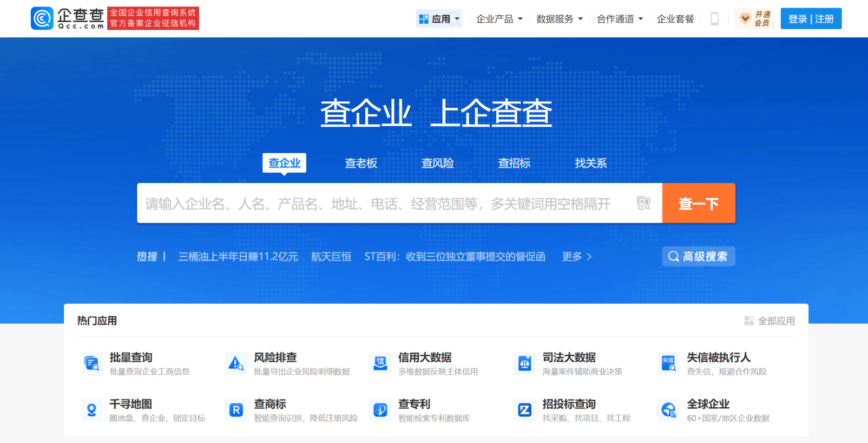Switch to the 查老板 tab

click(x=361, y=163)
